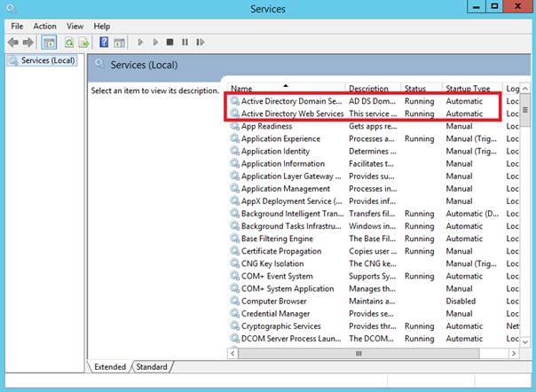536x392 pixels.
Task: Click gear icon of Active Directory Domain Services row
Action: 234,101
